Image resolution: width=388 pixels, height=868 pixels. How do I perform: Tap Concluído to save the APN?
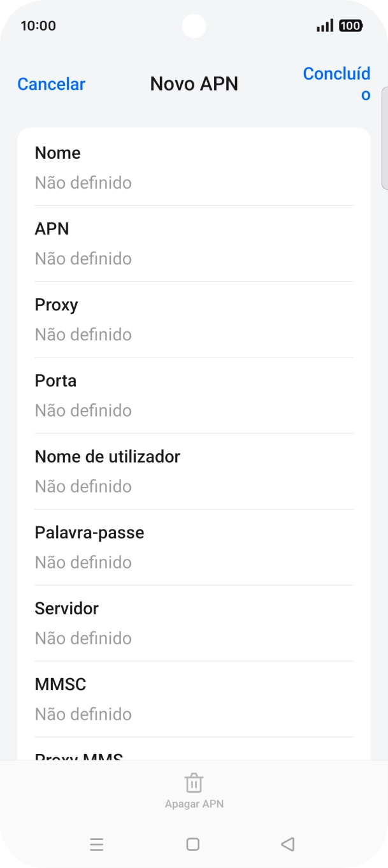click(x=336, y=84)
